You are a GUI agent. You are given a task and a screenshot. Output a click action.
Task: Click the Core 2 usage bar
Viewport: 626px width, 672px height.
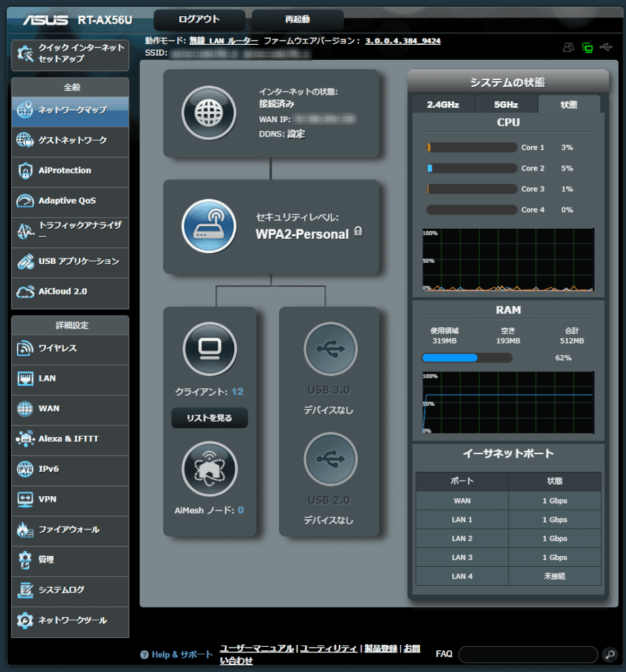[472, 168]
